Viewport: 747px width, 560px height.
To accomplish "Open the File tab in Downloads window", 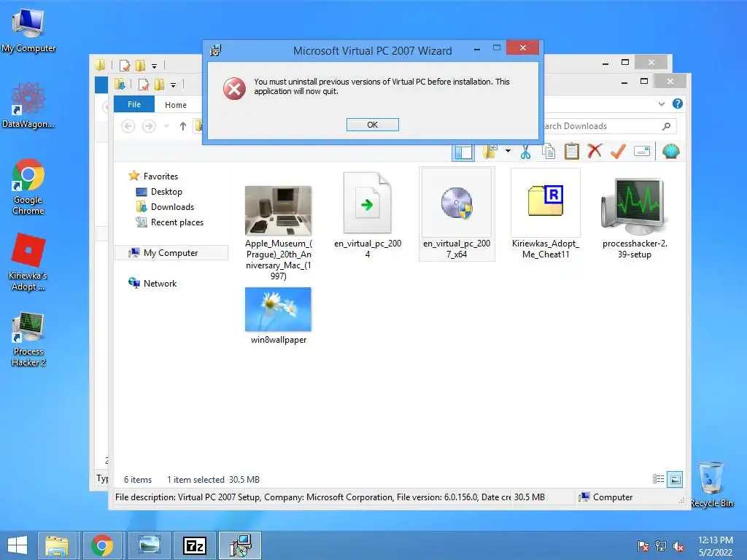I will point(134,104).
